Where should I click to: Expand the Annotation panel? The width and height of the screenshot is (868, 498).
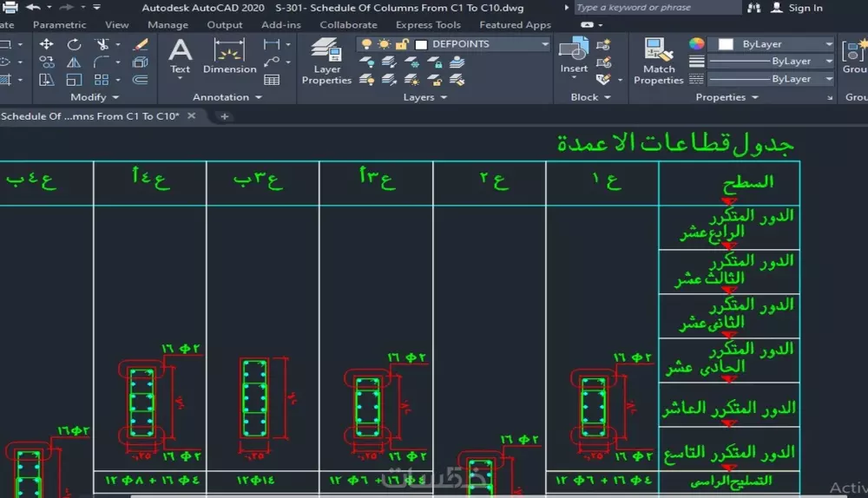coord(227,97)
